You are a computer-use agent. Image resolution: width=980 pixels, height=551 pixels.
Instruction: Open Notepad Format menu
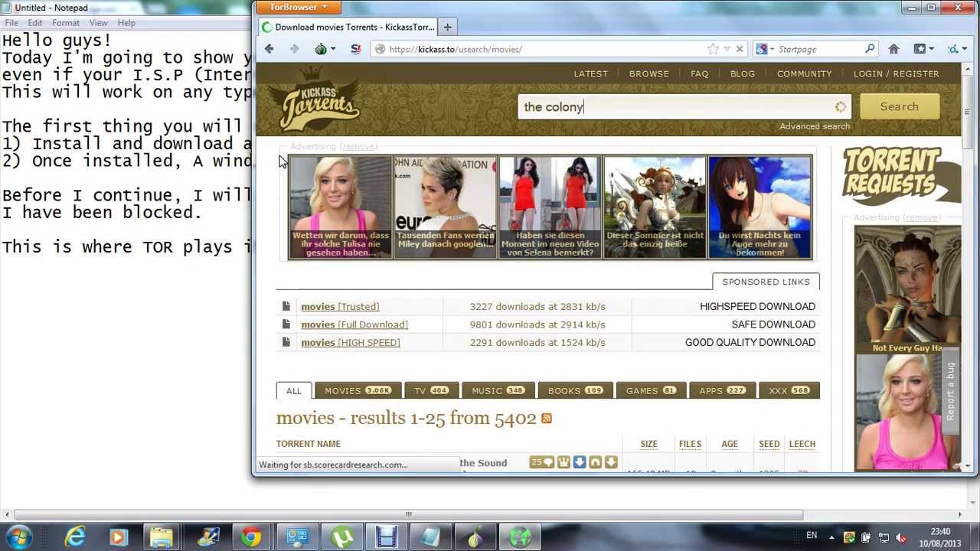[66, 23]
